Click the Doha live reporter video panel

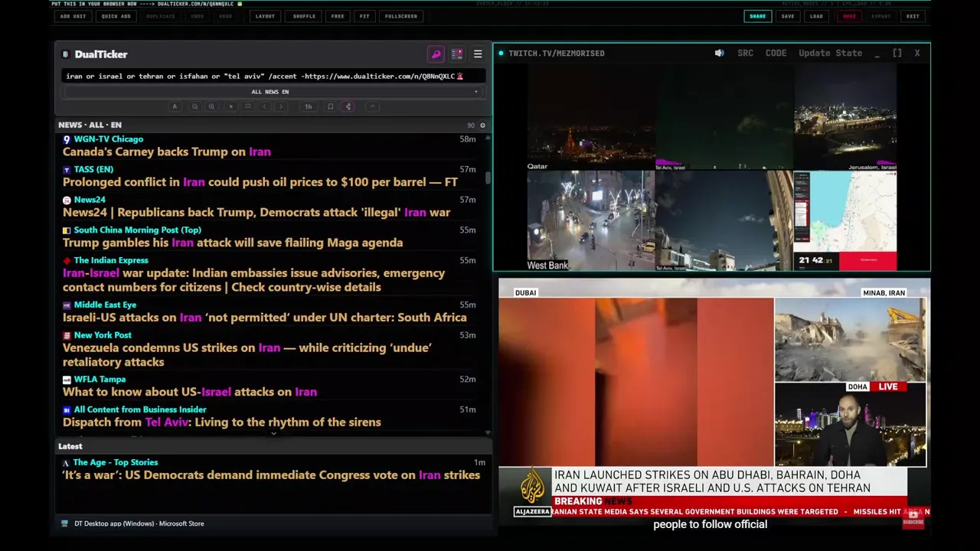pyautogui.click(x=850, y=425)
